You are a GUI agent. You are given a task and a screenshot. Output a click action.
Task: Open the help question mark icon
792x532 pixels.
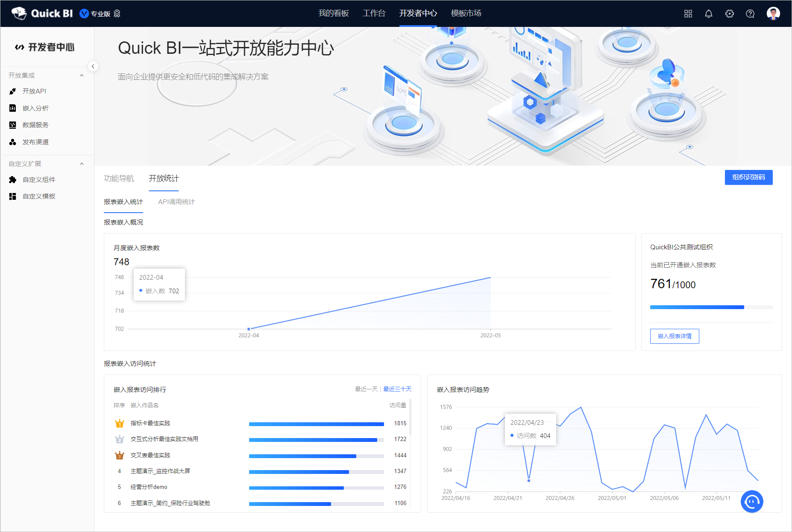tap(750, 14)
